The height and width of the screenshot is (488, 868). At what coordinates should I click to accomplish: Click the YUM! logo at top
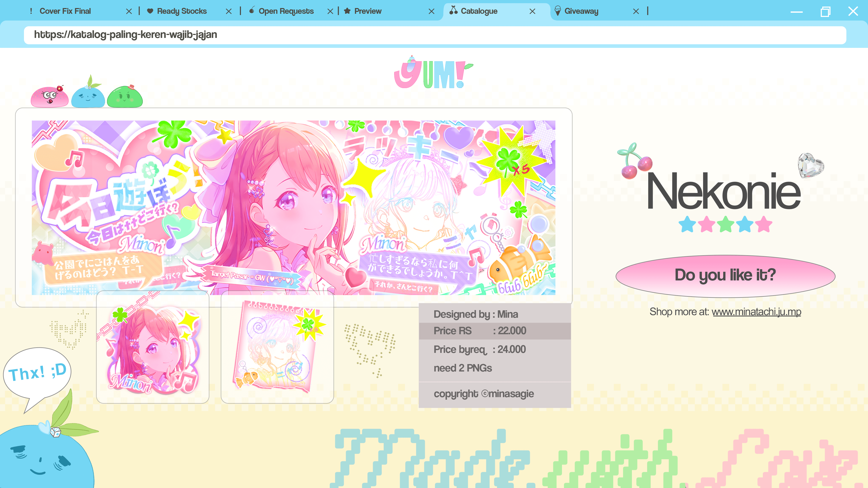point(433,74)
